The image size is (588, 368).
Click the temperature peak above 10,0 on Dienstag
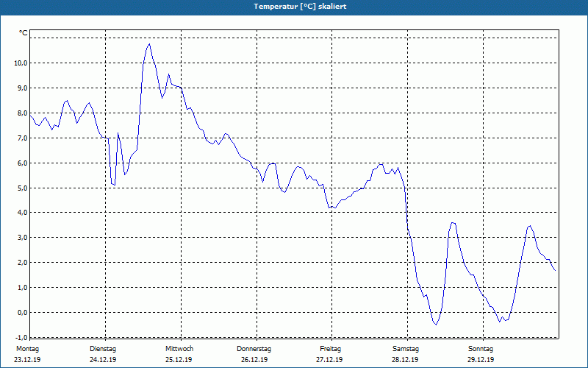click(149, 44)
